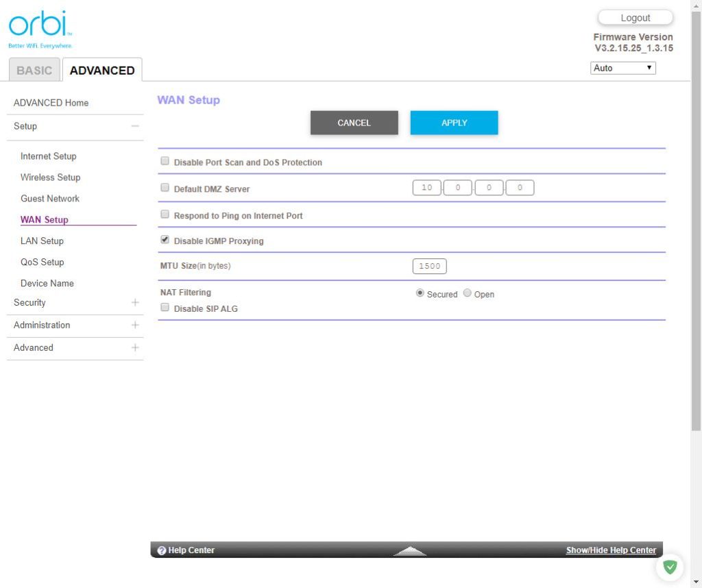Click the CANCEL button
702x588 pixels.
(354, 123)
